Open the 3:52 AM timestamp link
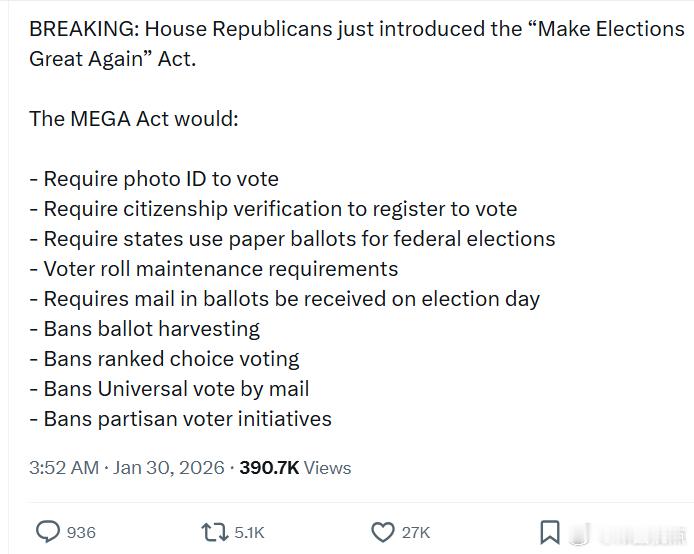This screenshot has width=694, height=554. point(64,468)
